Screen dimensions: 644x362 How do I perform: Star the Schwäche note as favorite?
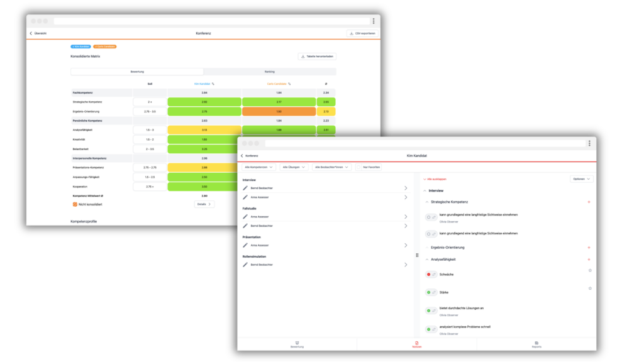click(590, 270)
